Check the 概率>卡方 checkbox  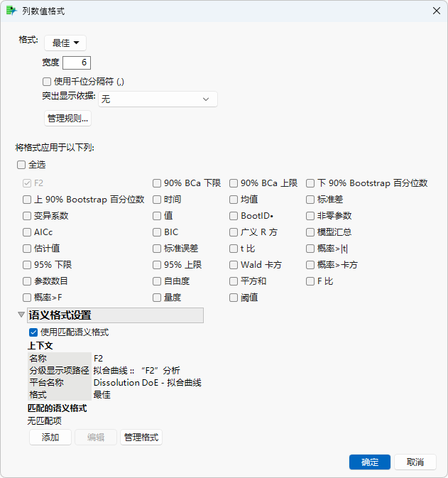pyautogui.click(x=310, y=265)
